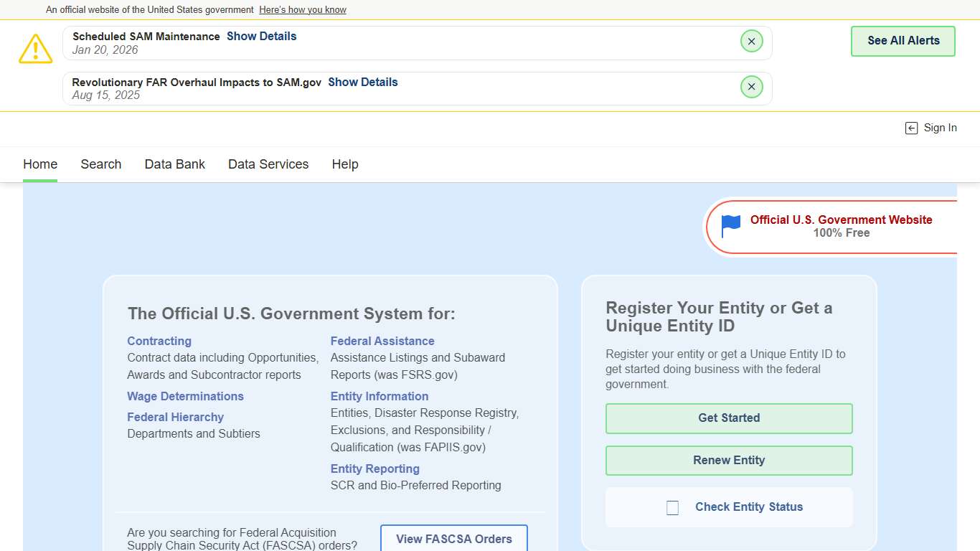This screenshot has height=551, width=980.
Task: Click the blue flag icon near Official Website banner
Action: coord(729,226)
